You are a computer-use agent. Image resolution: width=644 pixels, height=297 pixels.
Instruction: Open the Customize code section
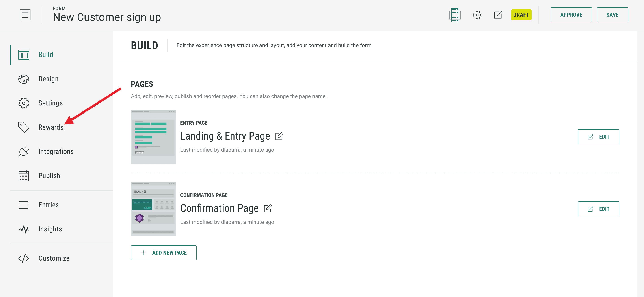point(54,258)
